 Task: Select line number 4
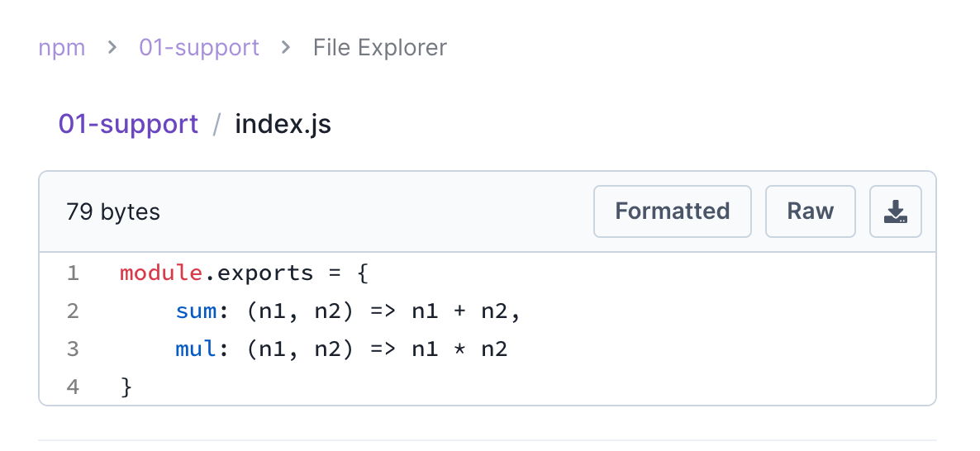pos(73,387)
